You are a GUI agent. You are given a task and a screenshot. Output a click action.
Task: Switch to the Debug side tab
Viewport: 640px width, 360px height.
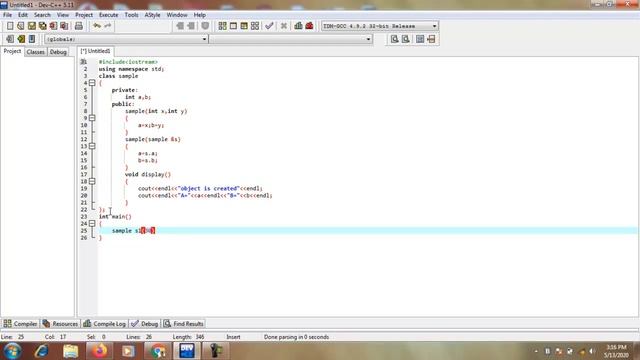[58, 52]
